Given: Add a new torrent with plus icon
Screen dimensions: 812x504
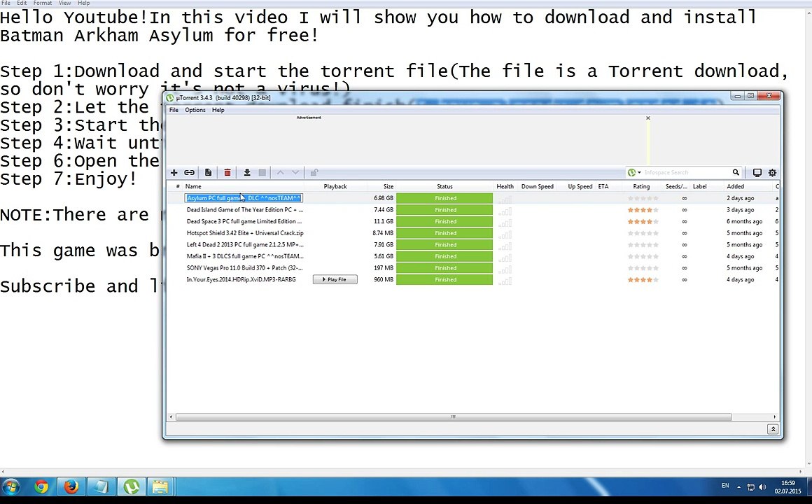Looking at the screenshot, I should click(x=174, y=172).
